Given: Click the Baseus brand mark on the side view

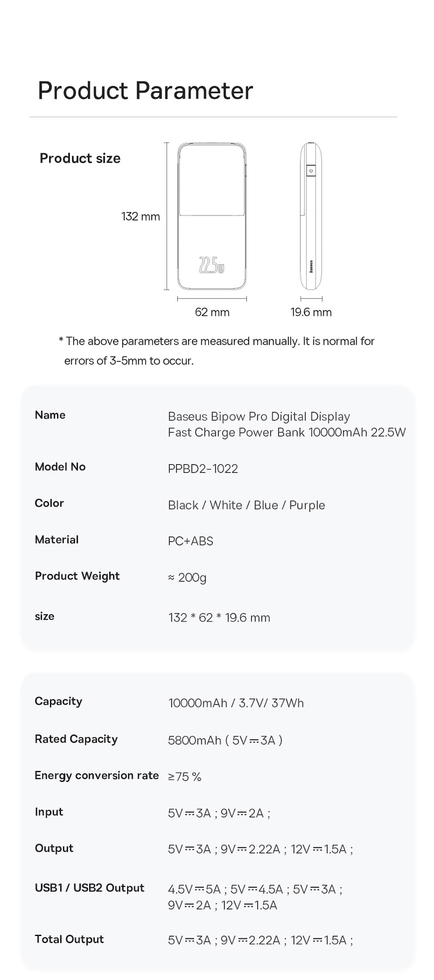Looking at the screenshot, I should click(x=311, y=266).
